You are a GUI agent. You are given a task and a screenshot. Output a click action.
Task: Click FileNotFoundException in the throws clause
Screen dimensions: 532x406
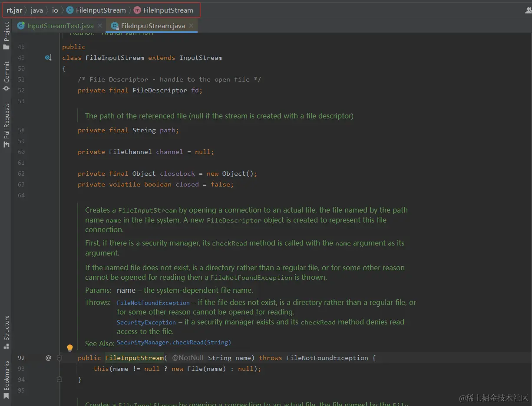[327, 358]
